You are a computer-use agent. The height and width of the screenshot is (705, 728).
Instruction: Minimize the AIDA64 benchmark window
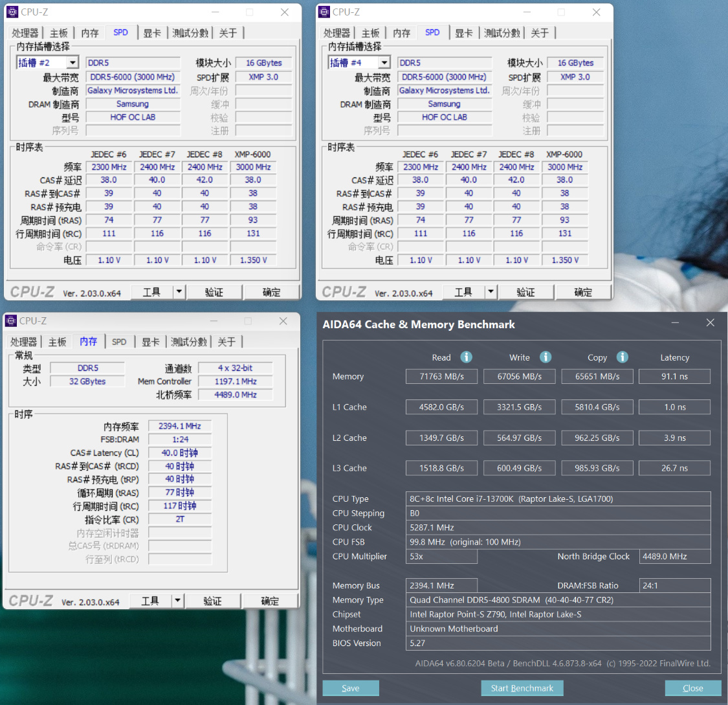tap(675, 323)
